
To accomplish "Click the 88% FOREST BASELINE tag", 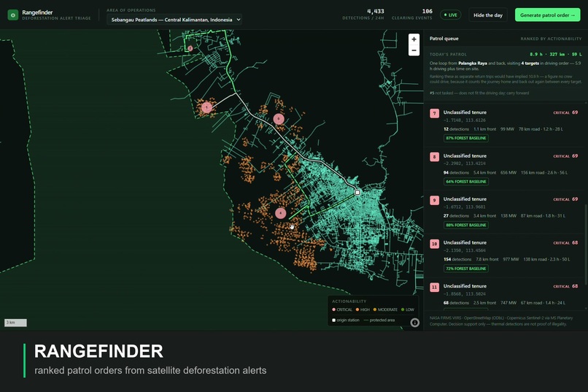I will coord(466,225).
